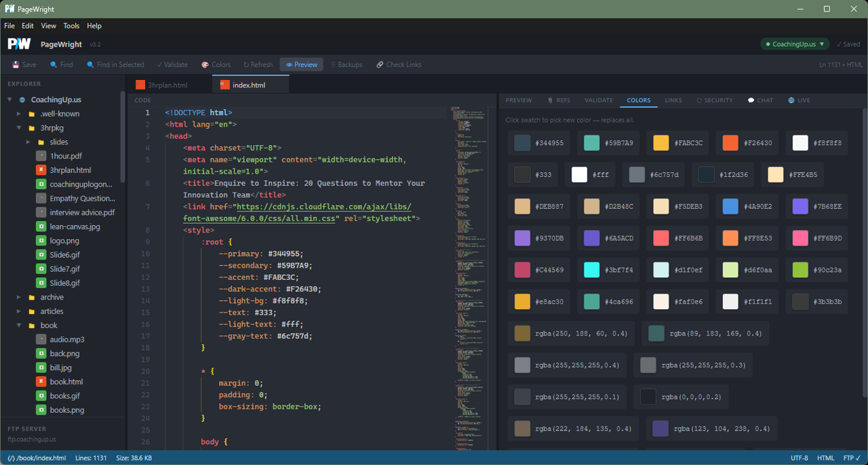Open the CoachingUp.us site dropdown

[794, 43]
